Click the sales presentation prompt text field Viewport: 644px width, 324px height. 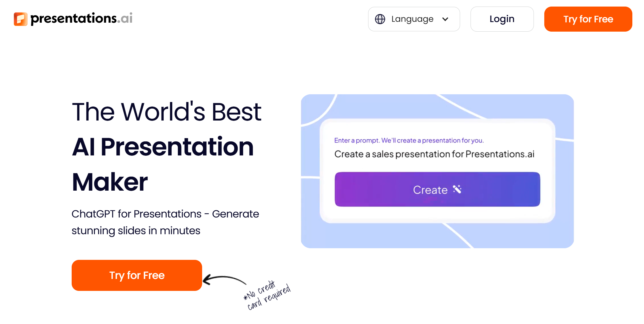pyautogui.click(x=434, y=154)
